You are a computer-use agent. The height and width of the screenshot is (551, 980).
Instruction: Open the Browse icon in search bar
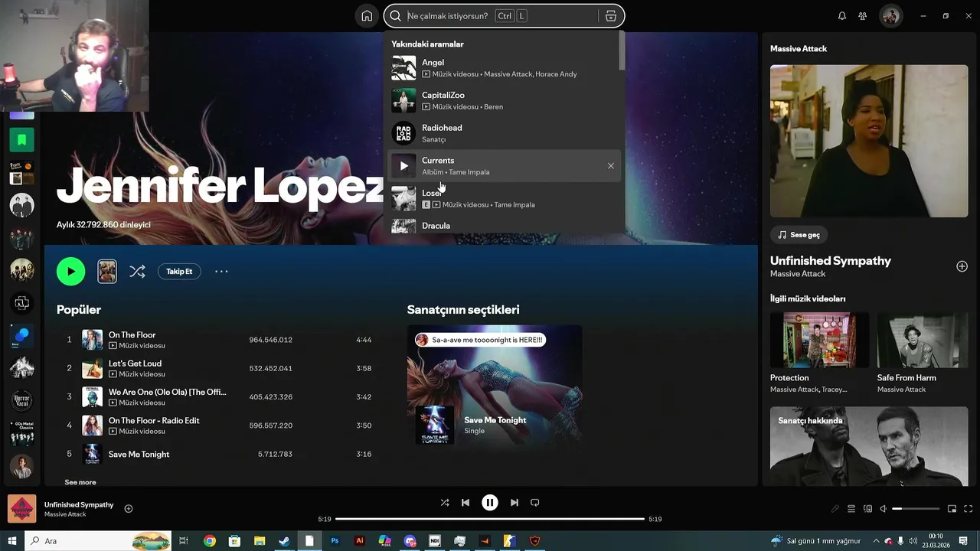pos(610,16)
